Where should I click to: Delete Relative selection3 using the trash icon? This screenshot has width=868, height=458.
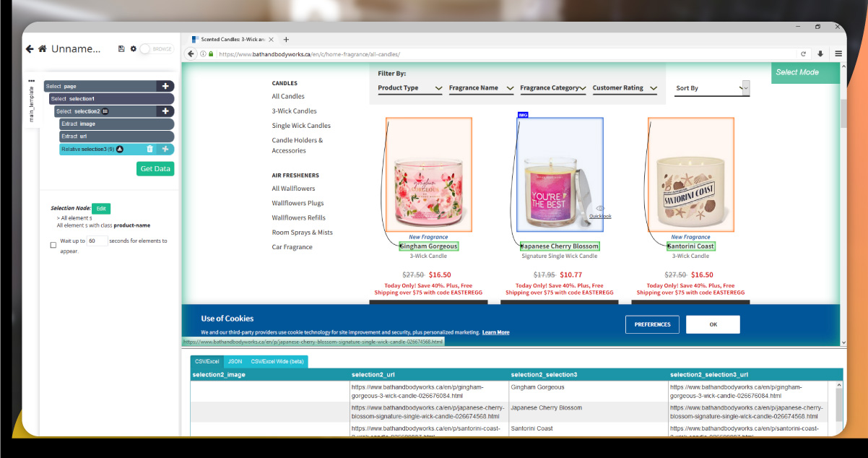point(150,149)
